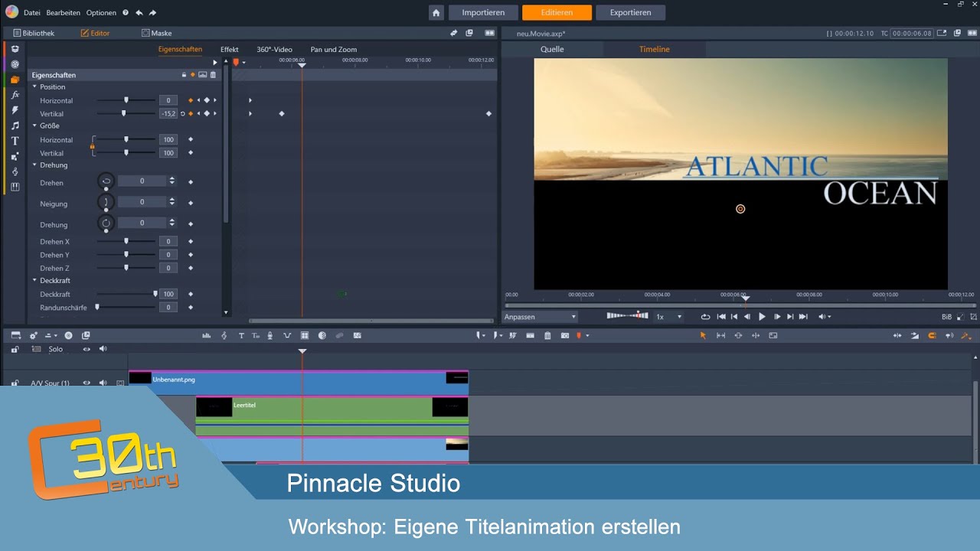Open the Titles category T icon
Image resolution: width=980 pixels, height=551 pixels.
pos(15,141)
